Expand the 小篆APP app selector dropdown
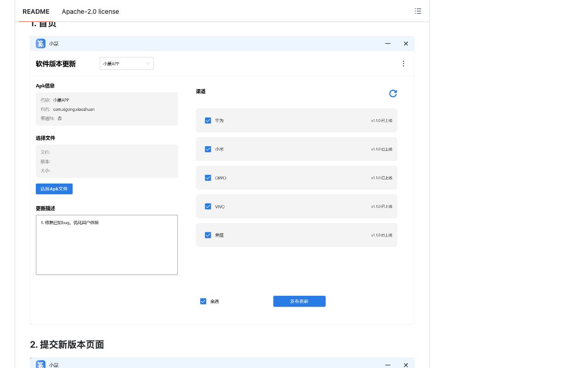Screen dimensions: 588x368 (x=126, y=63)
